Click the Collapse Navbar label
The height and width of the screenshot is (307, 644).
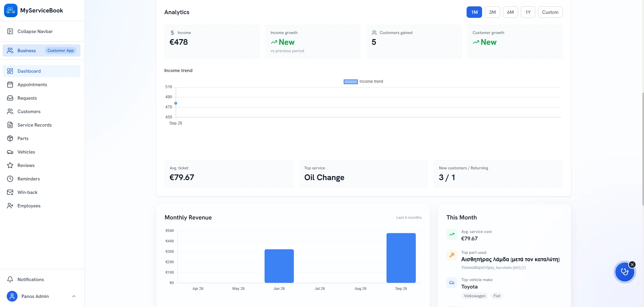click(x=35, y=31)
